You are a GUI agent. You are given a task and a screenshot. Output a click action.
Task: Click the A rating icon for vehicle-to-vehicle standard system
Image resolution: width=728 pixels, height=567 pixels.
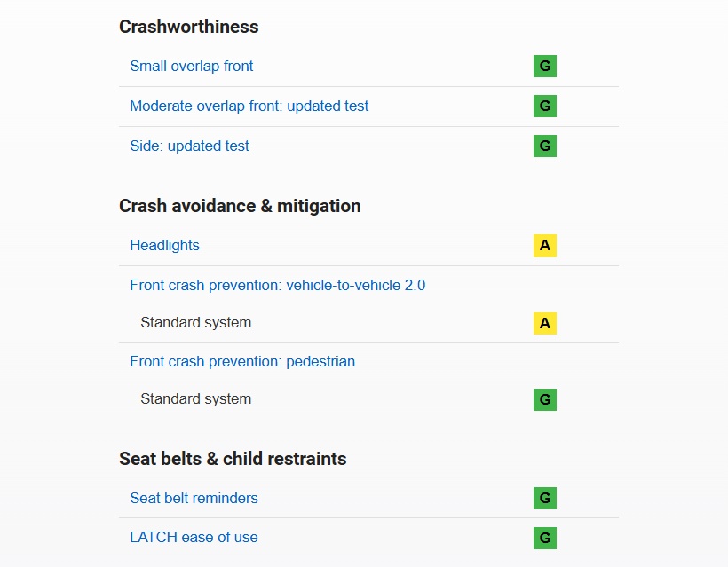point(544,322)
